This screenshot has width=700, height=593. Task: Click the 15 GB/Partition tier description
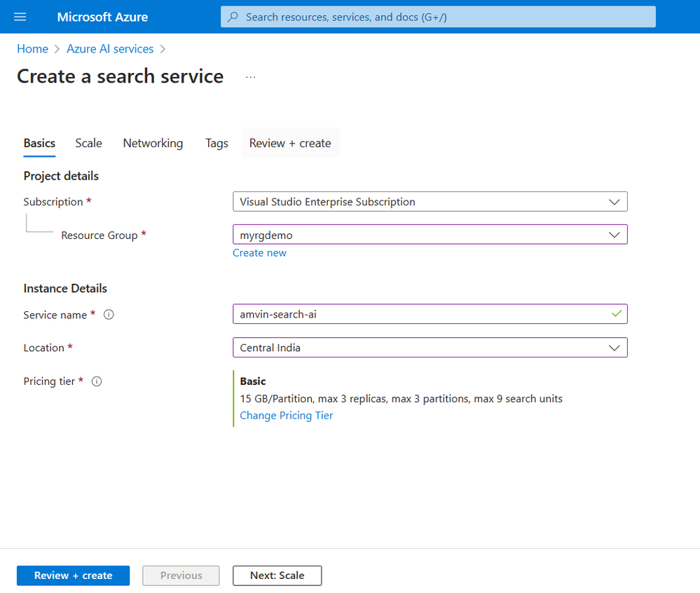(401, 399)
